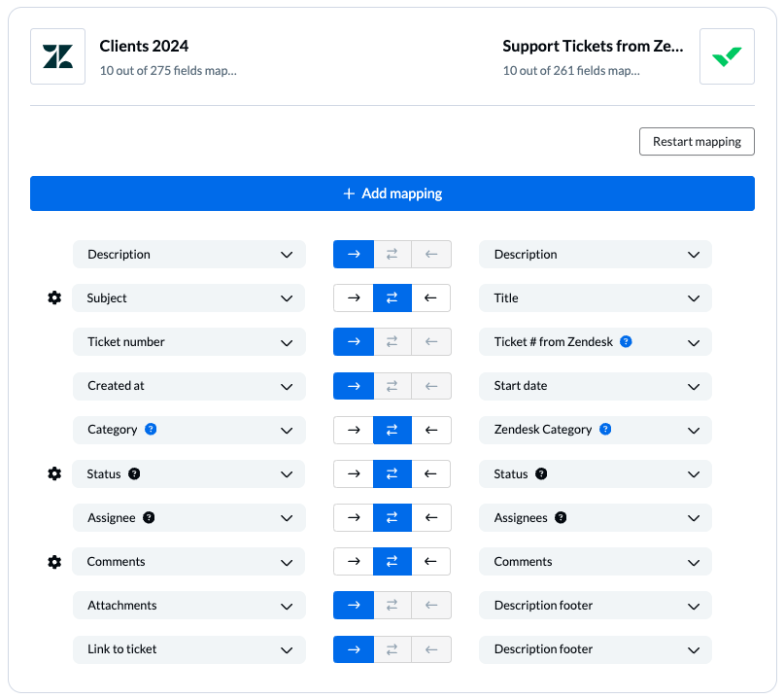Select two-way sync for Assignee row
This screenshot has width=784, height=699.
pyautogui.click(x=392, y=518)
